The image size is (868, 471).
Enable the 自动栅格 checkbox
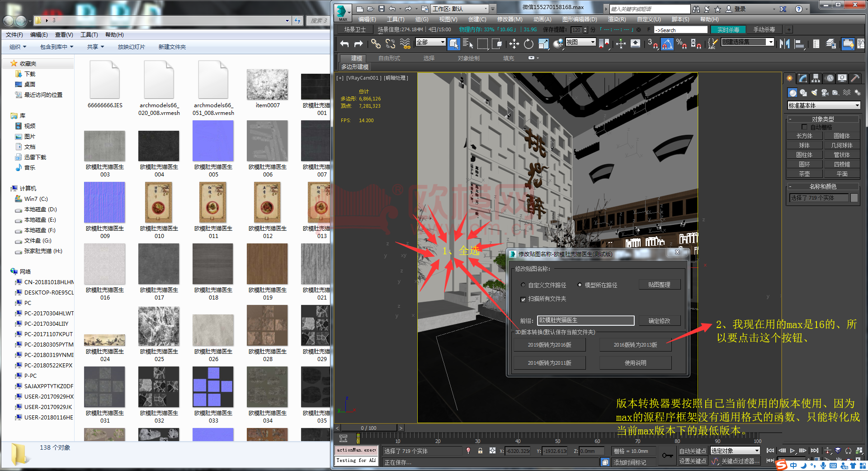tap(804, 127)
